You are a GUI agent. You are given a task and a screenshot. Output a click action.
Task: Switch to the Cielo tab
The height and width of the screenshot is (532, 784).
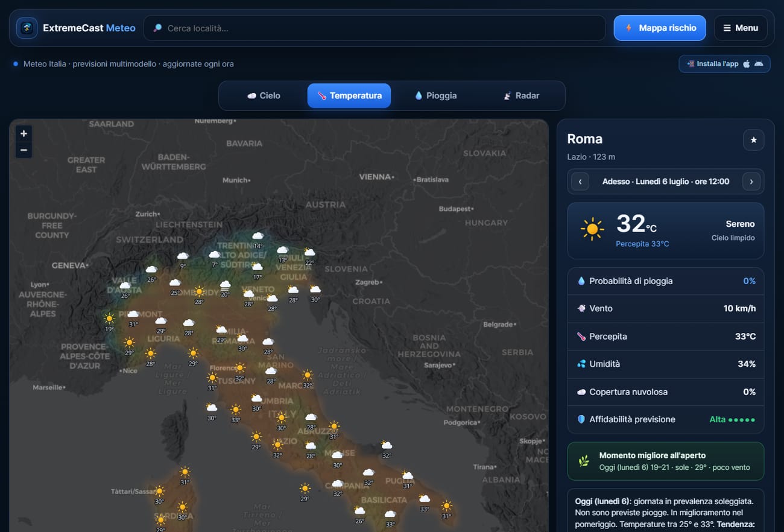click(264, 95)
